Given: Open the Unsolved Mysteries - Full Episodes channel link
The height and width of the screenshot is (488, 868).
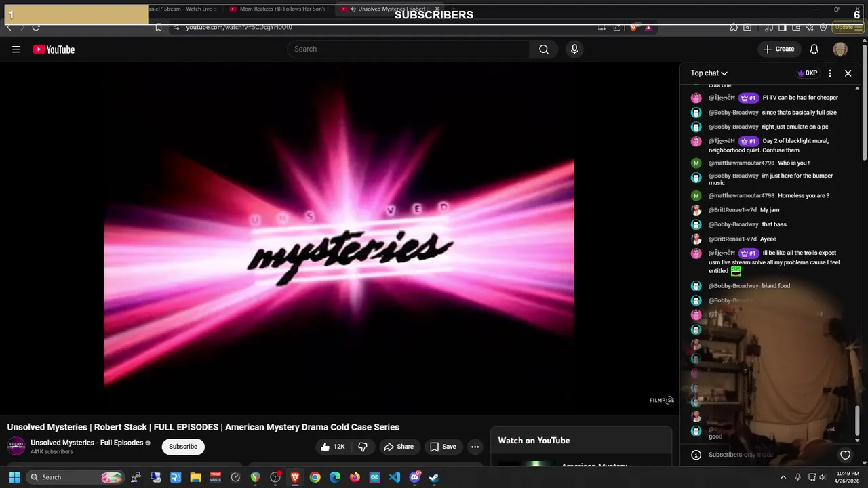Looking at the screenshot, I should 87,443.
